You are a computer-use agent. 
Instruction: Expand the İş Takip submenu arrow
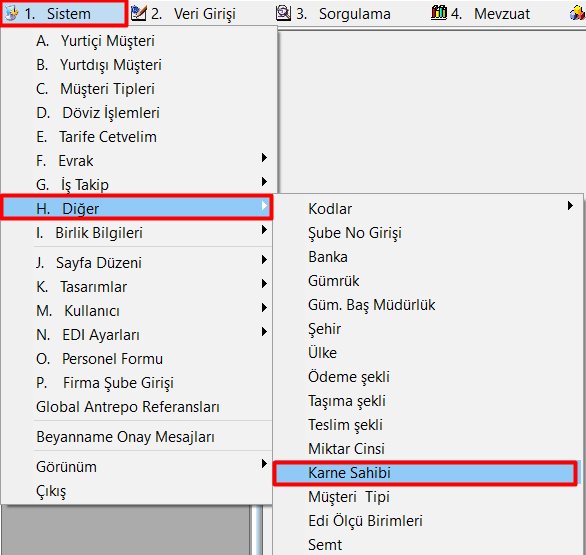(x=264, y=182)
